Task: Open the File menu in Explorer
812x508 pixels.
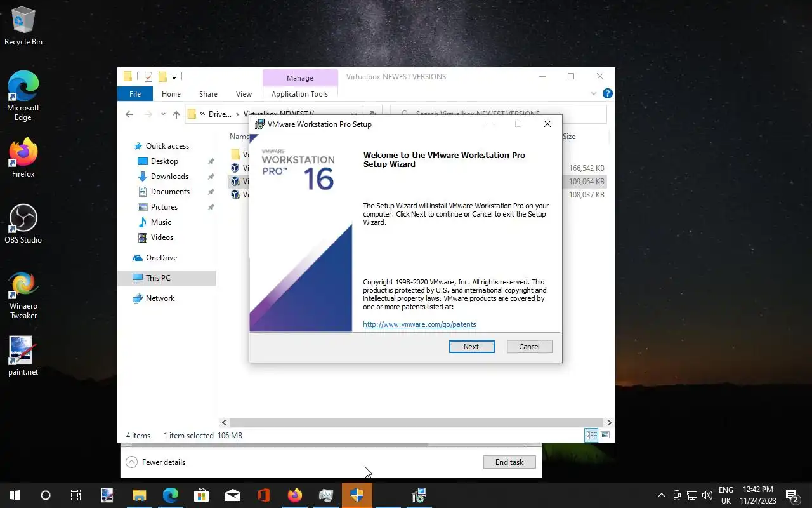Action: pos(135,94)
